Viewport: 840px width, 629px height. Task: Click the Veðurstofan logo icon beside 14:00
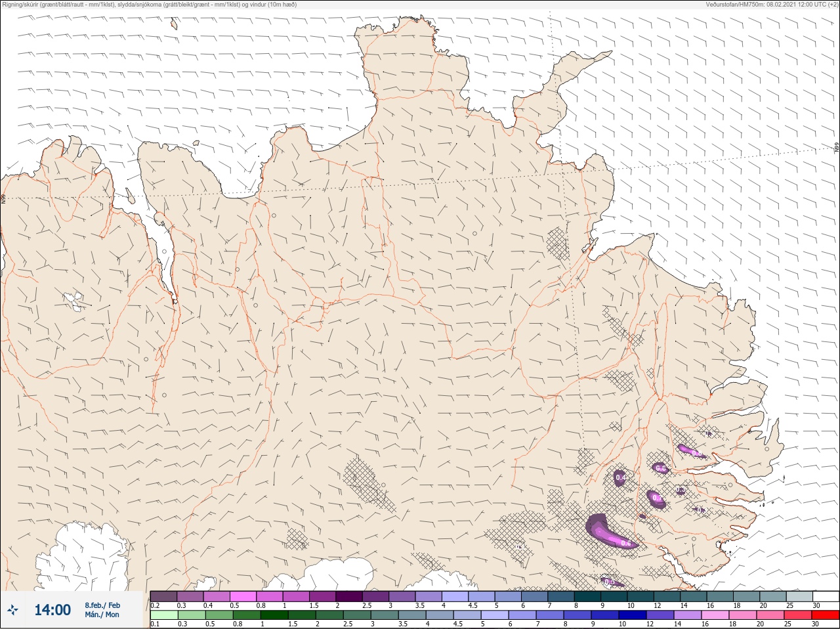12,610
